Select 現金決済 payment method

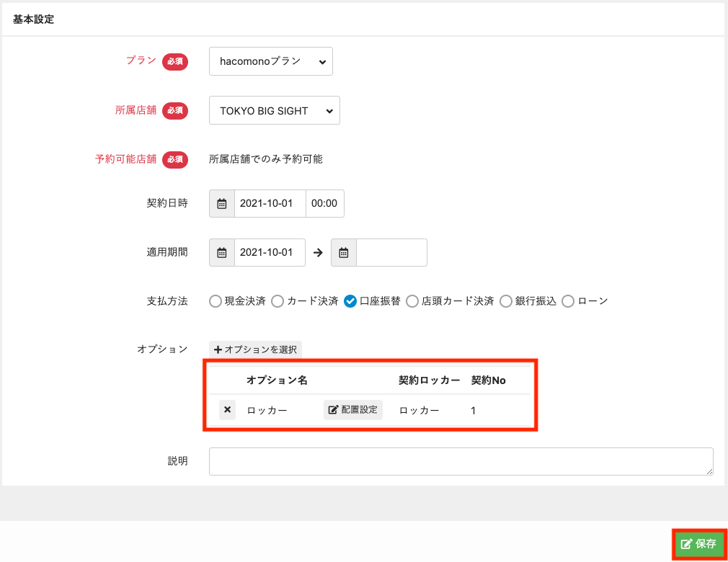click(x=216, y=301)
